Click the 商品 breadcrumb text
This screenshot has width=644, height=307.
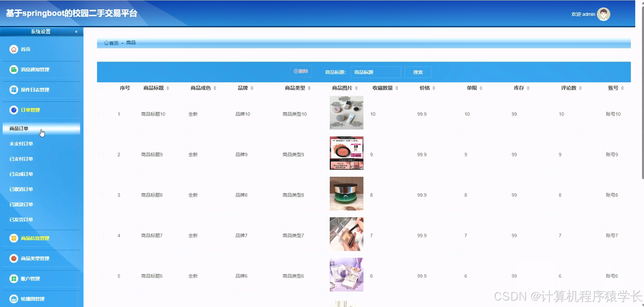click(x=131, y=43)
